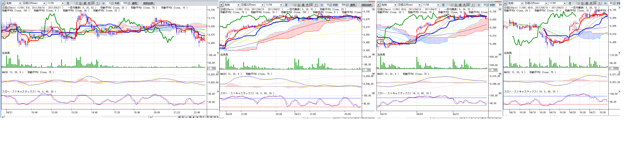Click zoom-out minus icon under the 5-minute chart
The image size is (644, 160).
pos(186,117)
